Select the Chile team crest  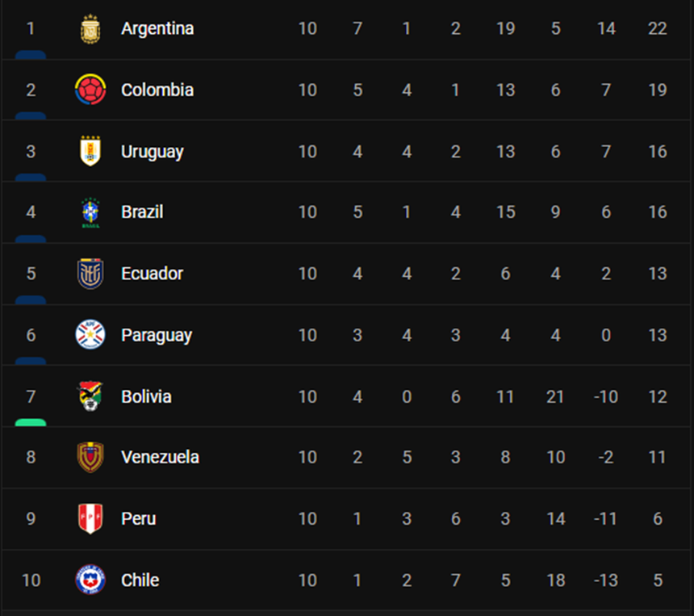[x=90, y=580]
